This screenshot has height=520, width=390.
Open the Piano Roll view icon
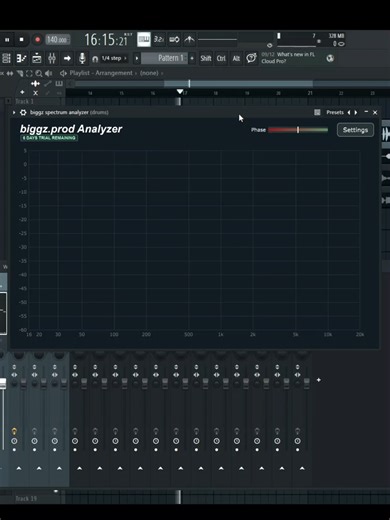pos(21,58)
